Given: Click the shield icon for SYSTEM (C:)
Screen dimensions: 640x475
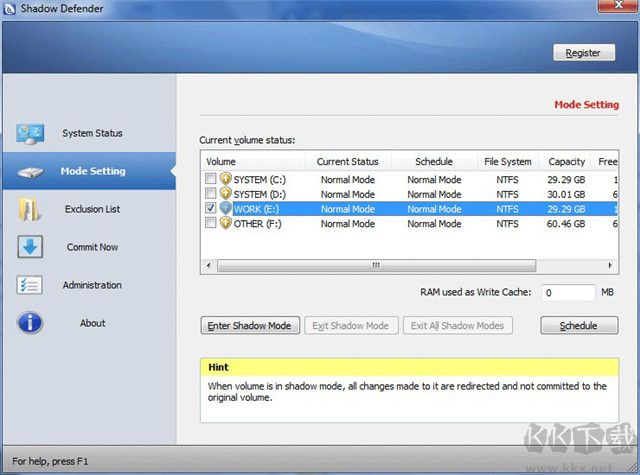Looking at the screenshot, I should click(225, 180).
